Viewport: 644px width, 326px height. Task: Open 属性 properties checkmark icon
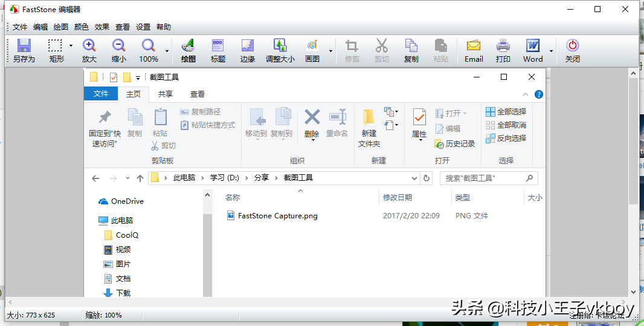point(419,117)
